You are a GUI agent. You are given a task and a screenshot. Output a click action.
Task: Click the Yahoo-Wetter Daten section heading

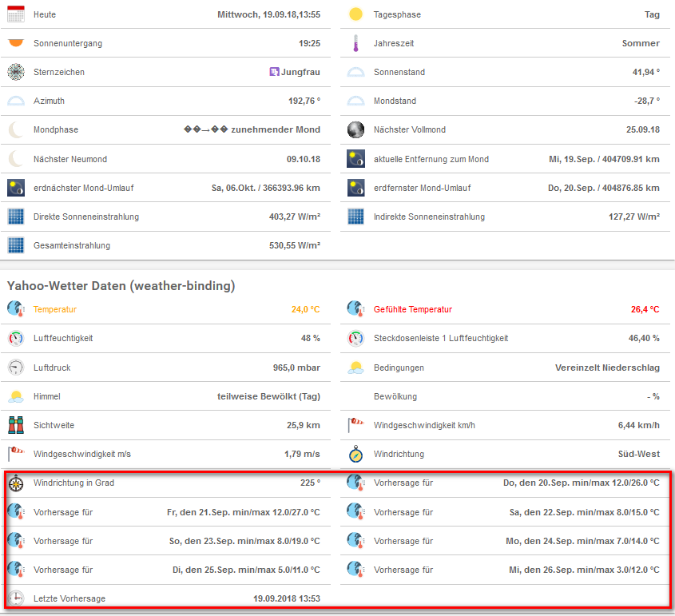pos(121,285)
